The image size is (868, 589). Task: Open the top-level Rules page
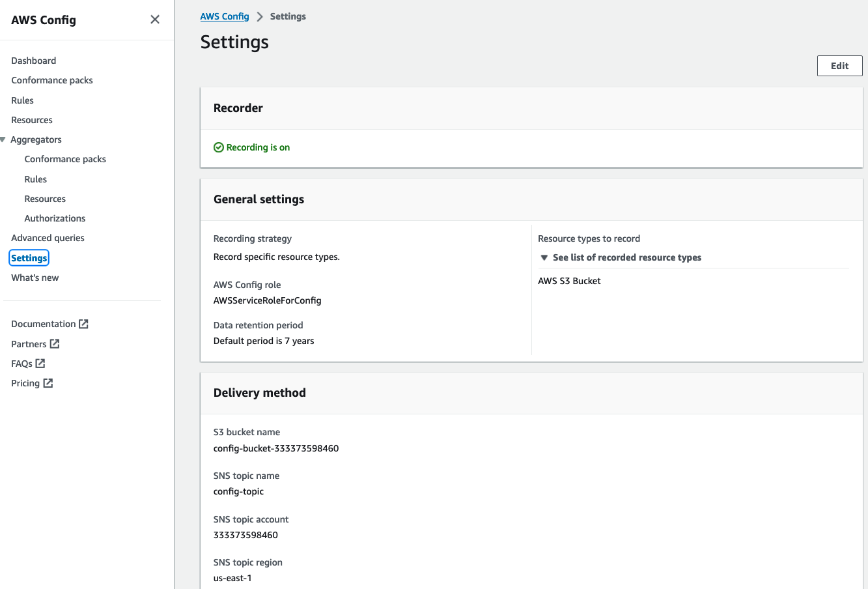pyautogui.click(x=22, y=100)
